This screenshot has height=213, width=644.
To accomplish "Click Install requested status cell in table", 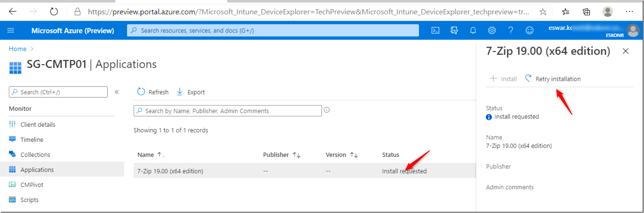I will click(x=404, y=171).
